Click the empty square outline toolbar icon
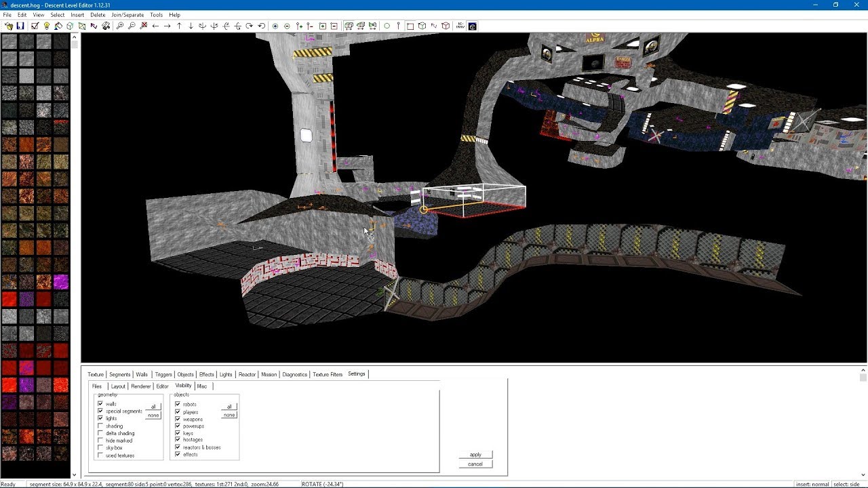 pyautogui.click(x=410, y=26)
